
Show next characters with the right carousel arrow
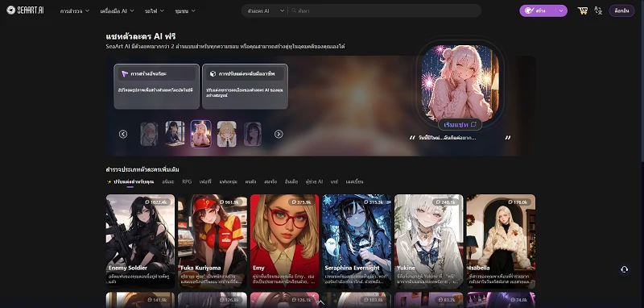click(279, 134)
